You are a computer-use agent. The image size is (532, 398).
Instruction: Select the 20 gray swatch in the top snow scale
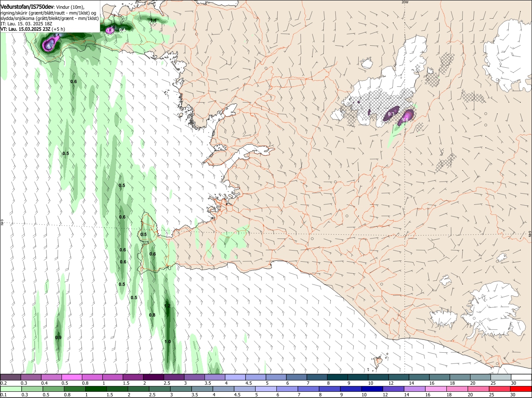point(480,377)
